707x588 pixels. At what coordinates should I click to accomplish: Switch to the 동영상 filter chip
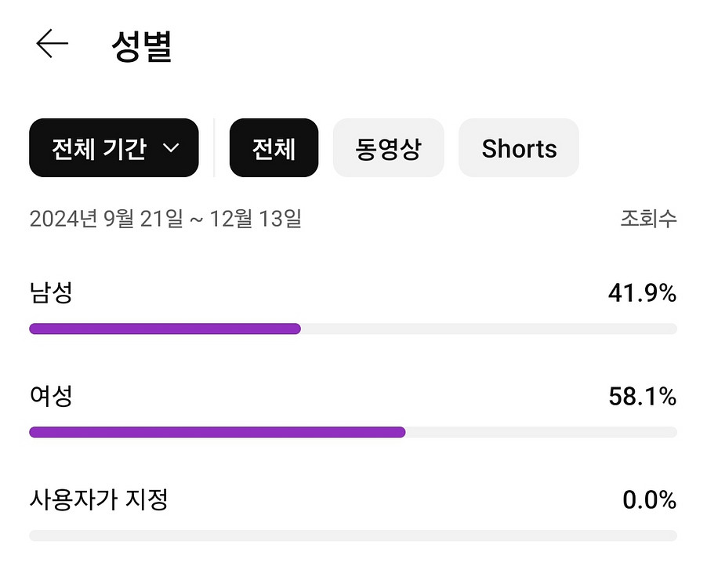[x=388, y=148]
